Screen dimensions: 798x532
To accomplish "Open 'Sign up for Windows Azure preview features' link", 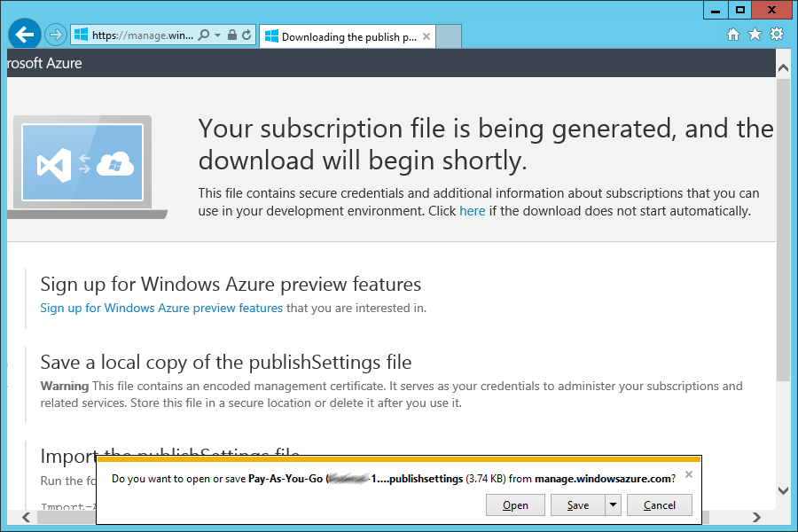I will 161,308.
